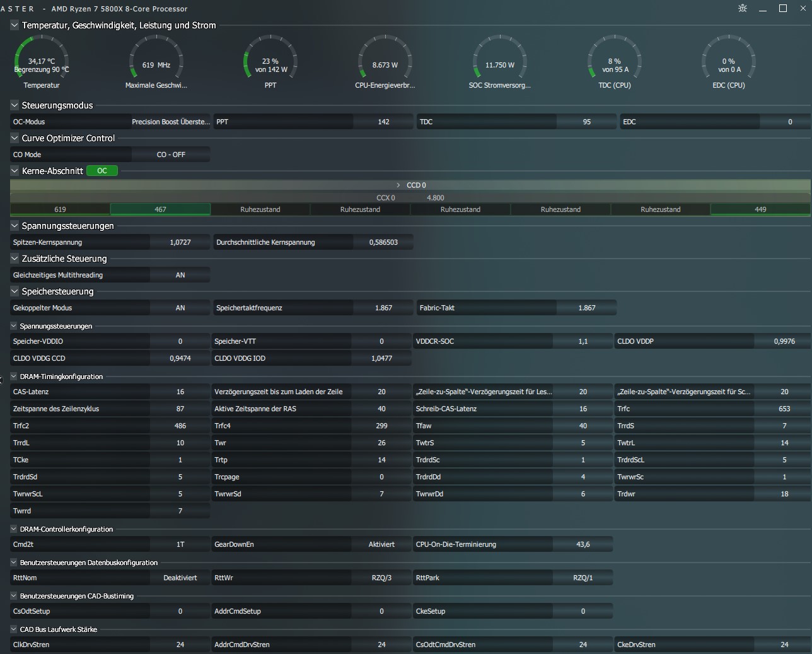
Task: Click CkeDrvStren value 24
Action: click(782, 645)
